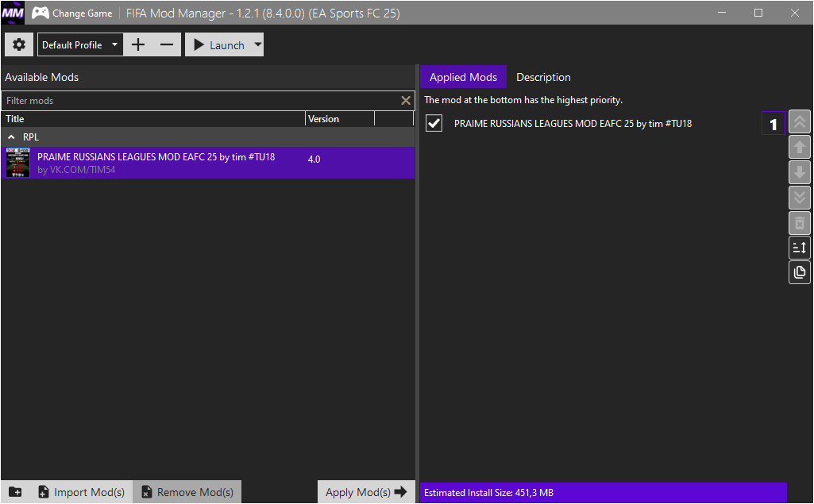This screenshot has width=814, height=504.
Task: Click the add folder icon at bottom left
Action: tap(16, 491)
